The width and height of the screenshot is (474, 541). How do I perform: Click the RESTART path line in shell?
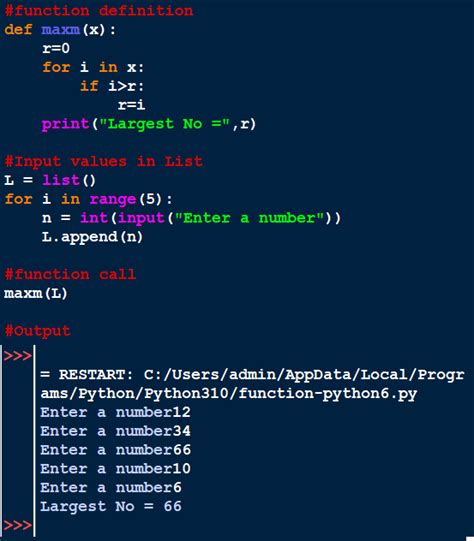(253, 384)
